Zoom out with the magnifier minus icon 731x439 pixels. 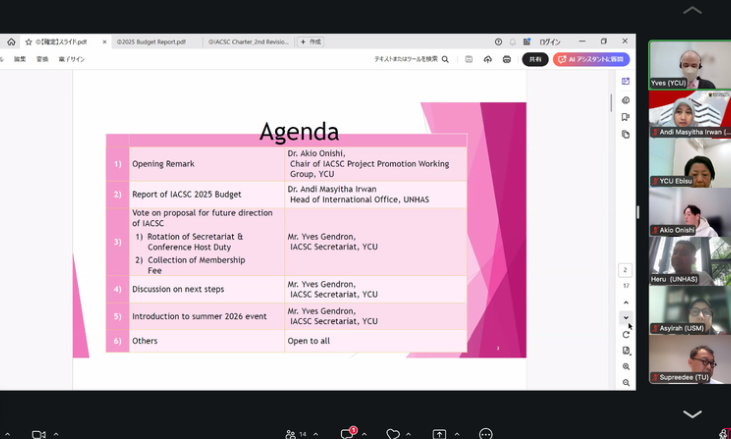(x=626, y=383)
